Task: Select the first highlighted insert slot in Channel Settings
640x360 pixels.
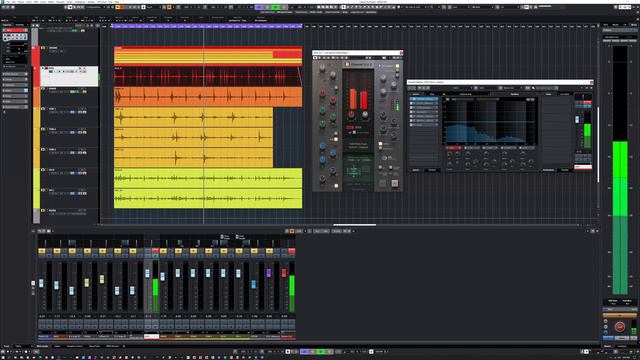Action: click(424, 99)
